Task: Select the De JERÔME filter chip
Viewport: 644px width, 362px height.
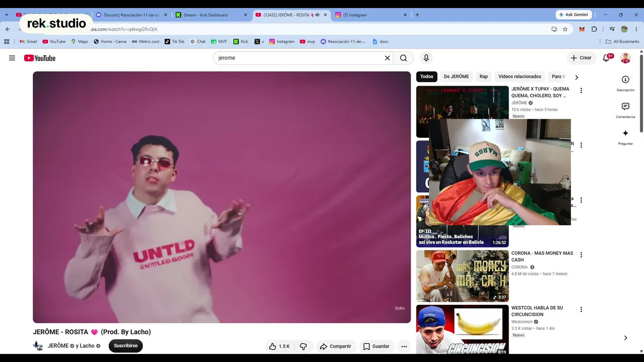Action: click(456, 76)
